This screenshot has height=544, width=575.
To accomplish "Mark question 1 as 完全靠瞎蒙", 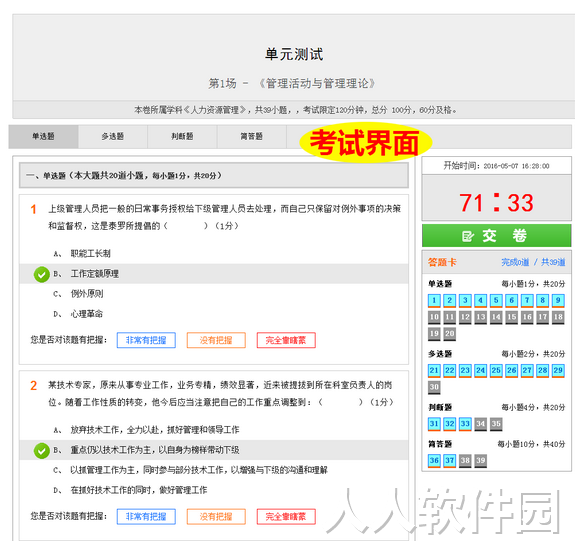I will click(286, 340).
